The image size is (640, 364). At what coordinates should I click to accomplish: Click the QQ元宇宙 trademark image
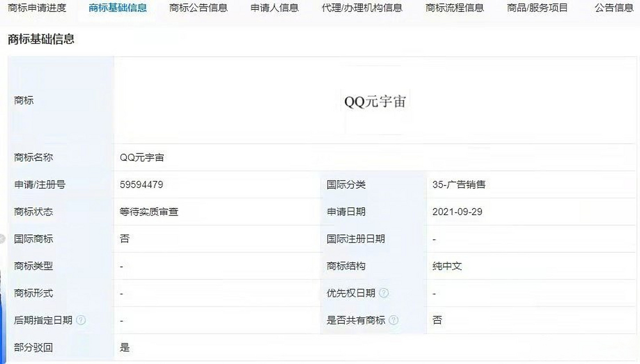coord(375,101)
